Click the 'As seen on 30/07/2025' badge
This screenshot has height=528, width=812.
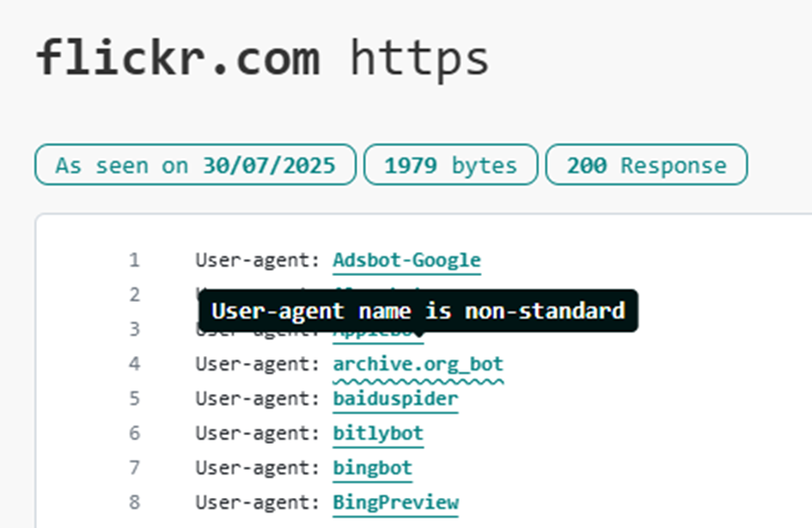pyautogui.click(x=196, y=165)
